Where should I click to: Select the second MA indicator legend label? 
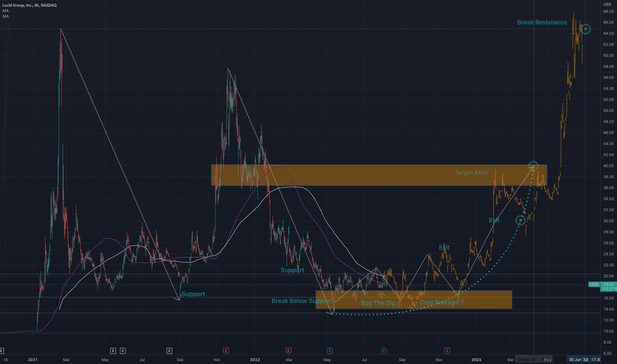(x=5, y=16)
